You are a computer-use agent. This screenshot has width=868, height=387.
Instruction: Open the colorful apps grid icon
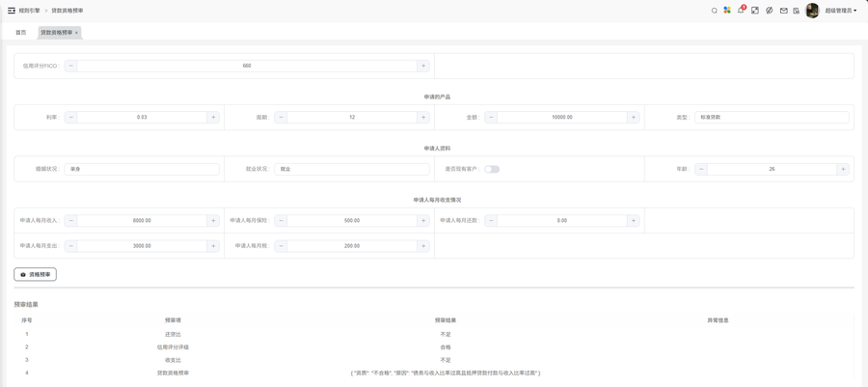[727, 11]
